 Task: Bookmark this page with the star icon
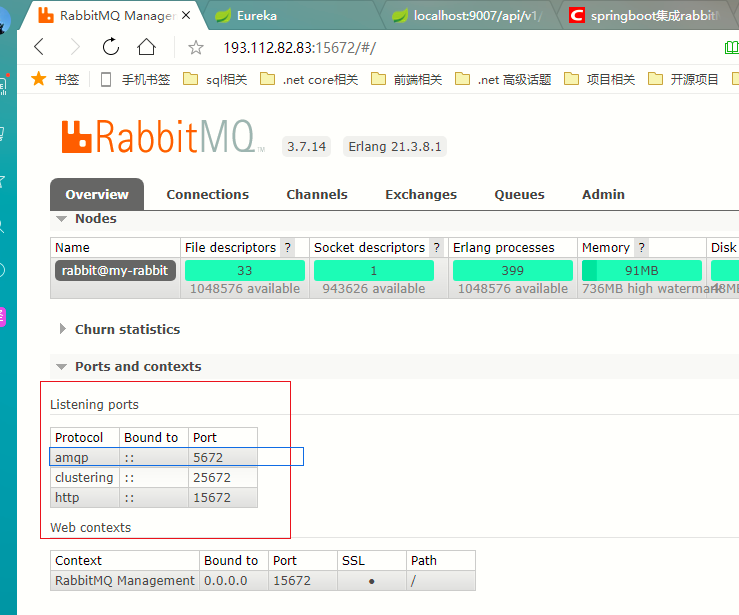coord(196,48)
